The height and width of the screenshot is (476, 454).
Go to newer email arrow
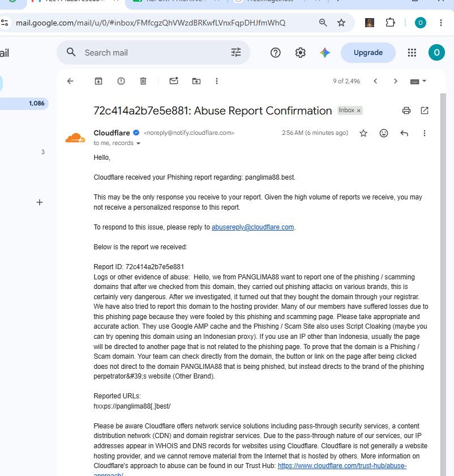(x=375, y=81)
